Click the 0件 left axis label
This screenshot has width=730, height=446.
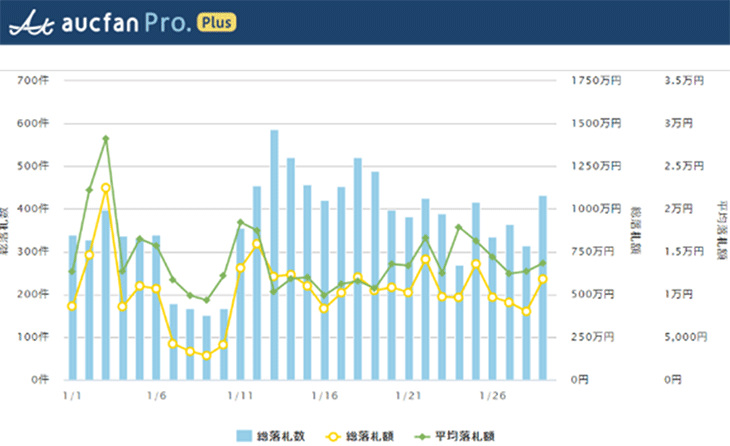pos(40,379)
